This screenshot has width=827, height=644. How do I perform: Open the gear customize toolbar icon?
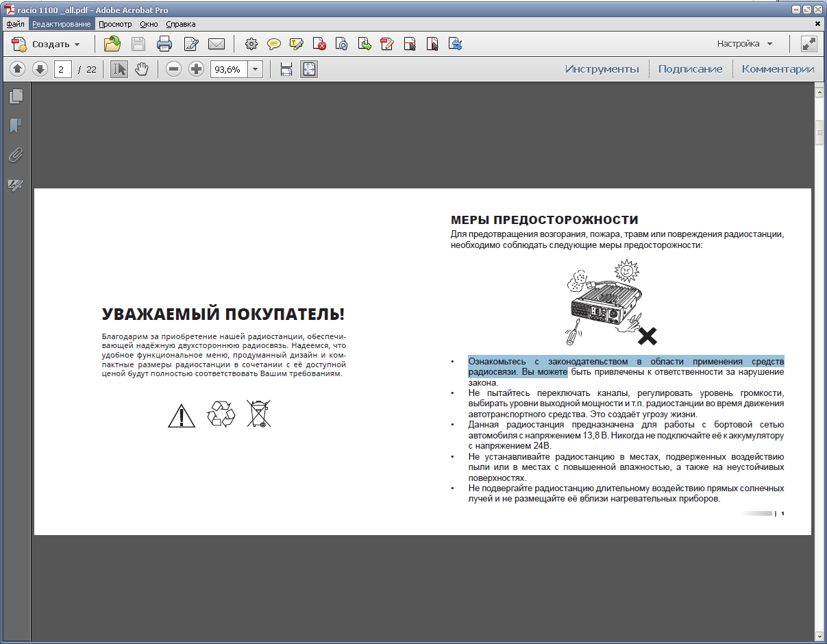click(251, 45)
